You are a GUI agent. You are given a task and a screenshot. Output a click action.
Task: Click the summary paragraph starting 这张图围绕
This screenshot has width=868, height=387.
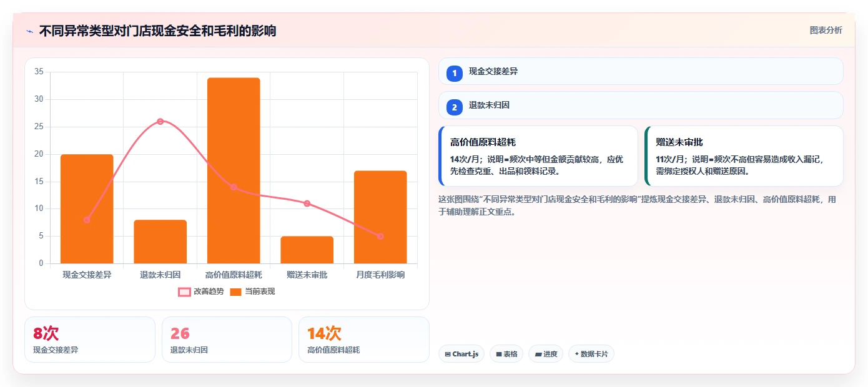[x=637, y=205]
